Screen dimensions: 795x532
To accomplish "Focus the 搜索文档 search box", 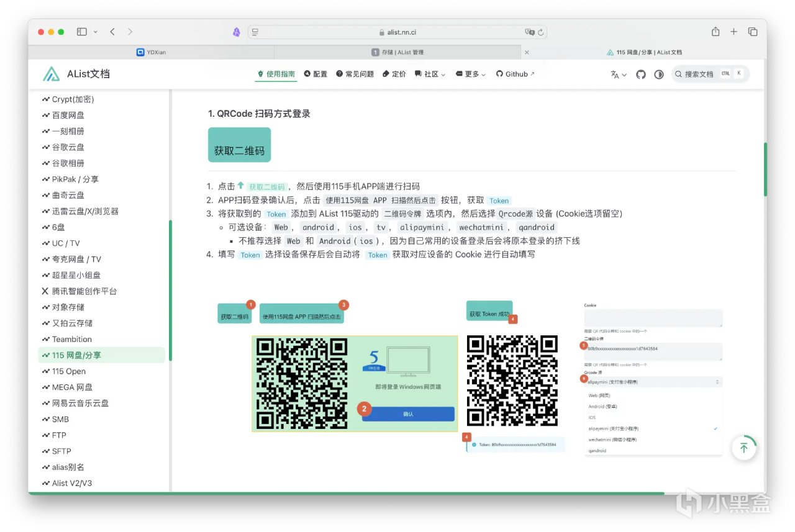I will click(711, 74).
